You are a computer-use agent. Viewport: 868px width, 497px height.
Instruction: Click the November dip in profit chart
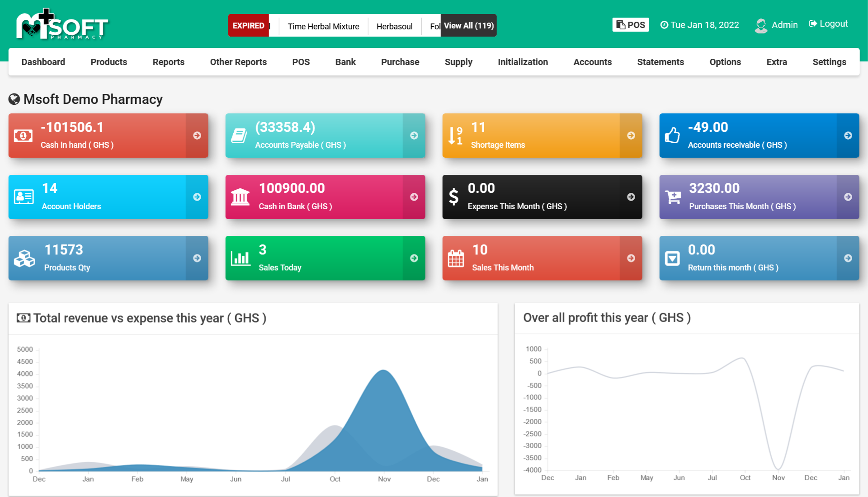point(778,468)
